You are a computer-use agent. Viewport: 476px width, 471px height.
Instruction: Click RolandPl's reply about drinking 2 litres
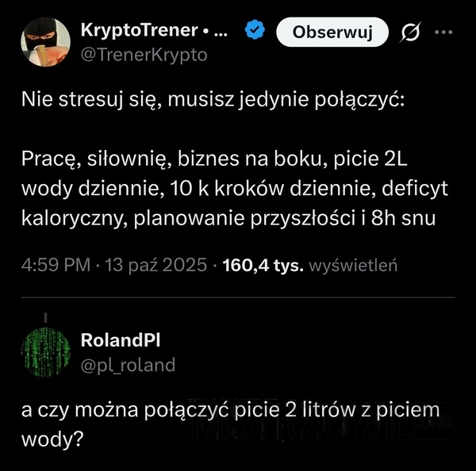pyautogui.click(x=230, y=423)
